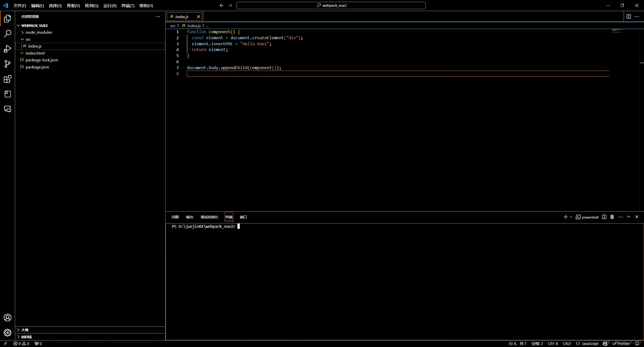Collapse the src folder
Image resolution: width=644 pixels, height=347 pixels.
tap(28, 39)
